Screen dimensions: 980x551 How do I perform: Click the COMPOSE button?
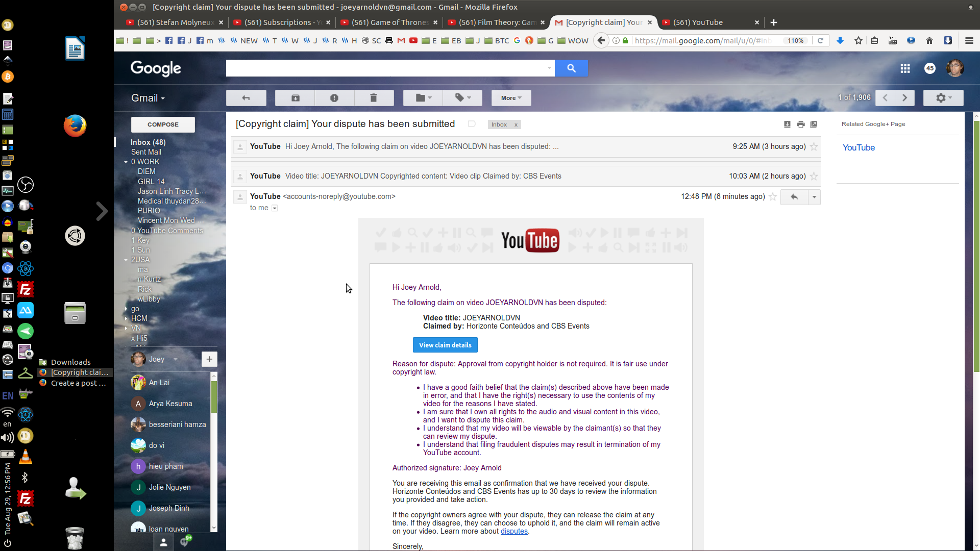163,124
